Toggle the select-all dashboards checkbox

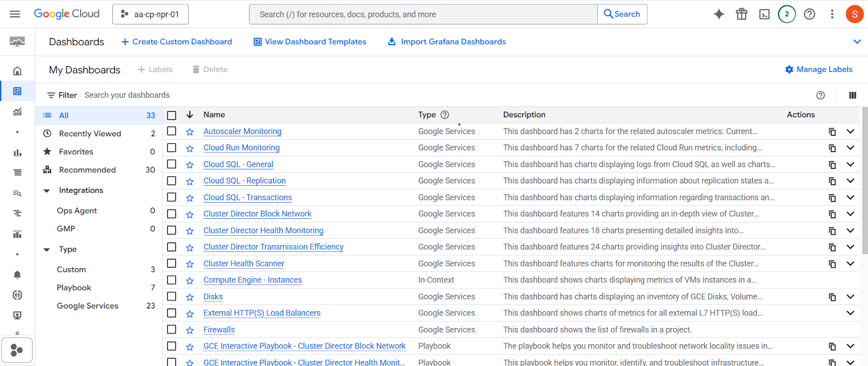coord(171,115)
